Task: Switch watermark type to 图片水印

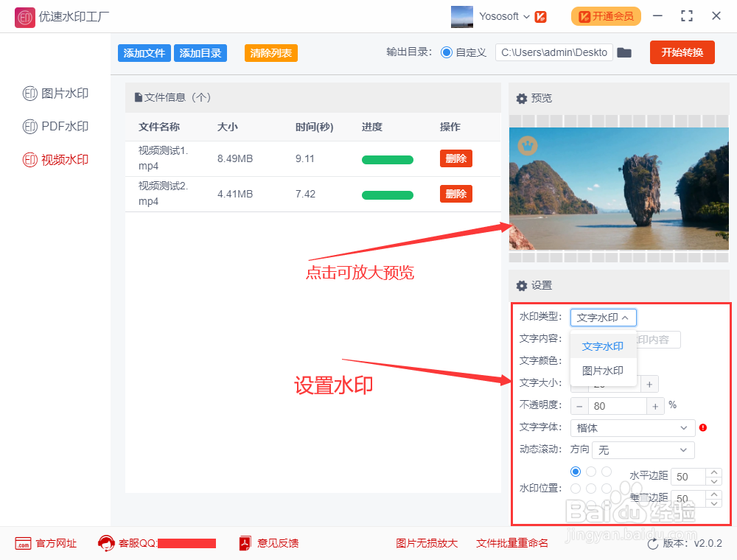Action: tap(603, 371)
